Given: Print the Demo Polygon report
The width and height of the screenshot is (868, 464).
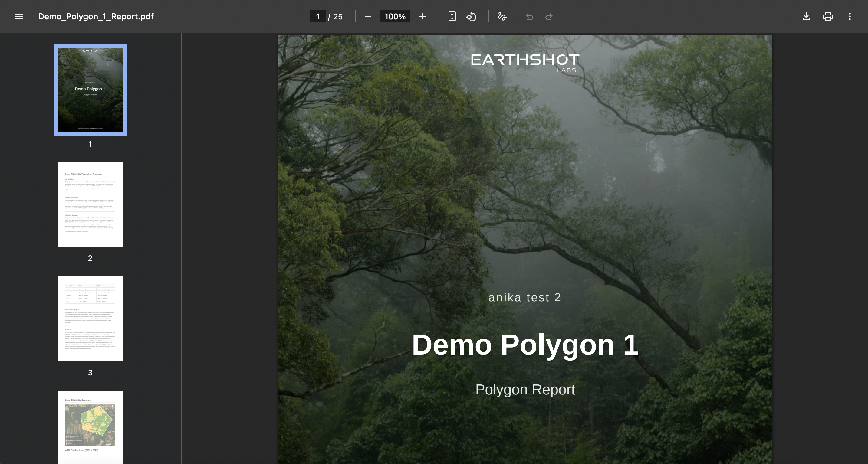Looking at the screenshot, I should 828,17.
